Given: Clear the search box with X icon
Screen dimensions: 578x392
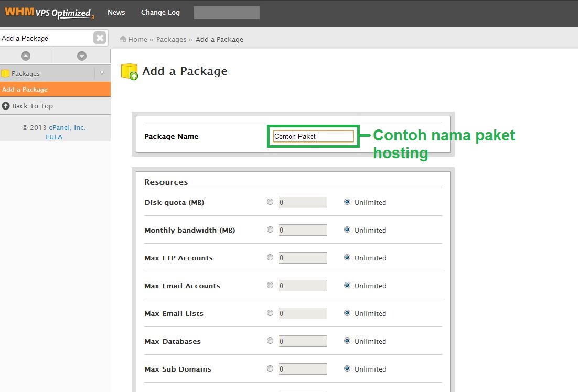Looking at the screenshot, I should pos(100,38).
